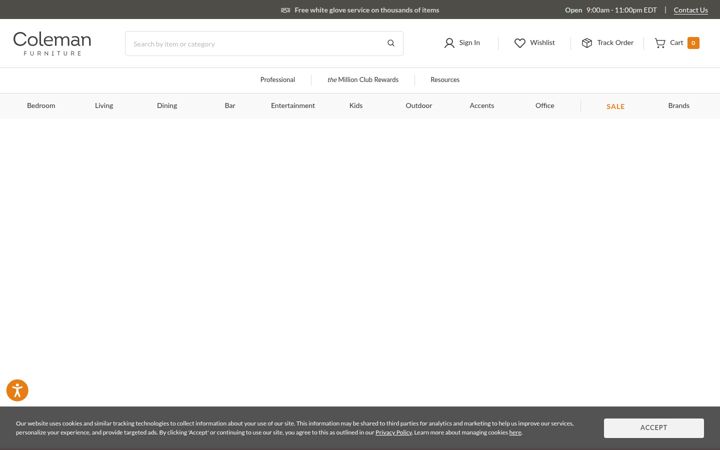Select the Entertainment category

(x=292, y=106)
